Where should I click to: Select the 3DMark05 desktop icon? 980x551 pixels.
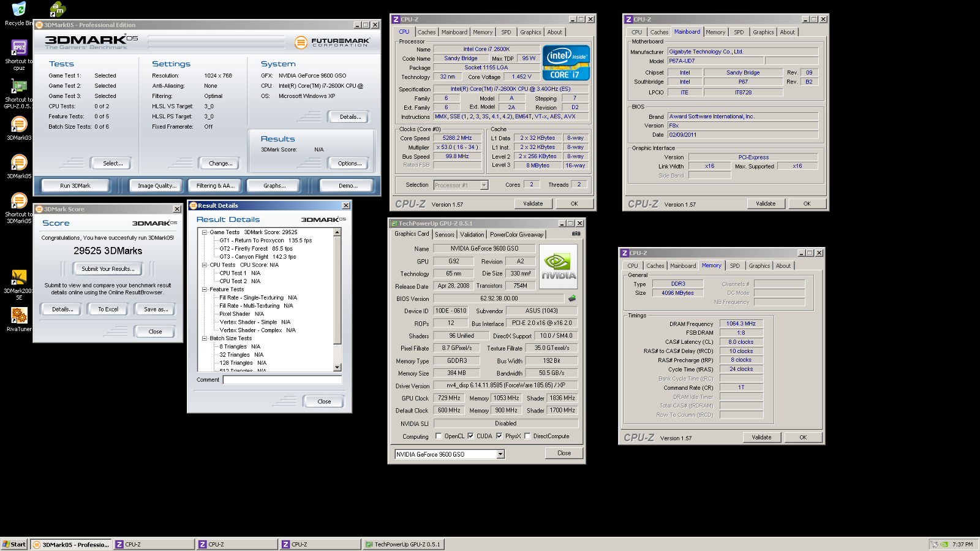click(19, 162)
